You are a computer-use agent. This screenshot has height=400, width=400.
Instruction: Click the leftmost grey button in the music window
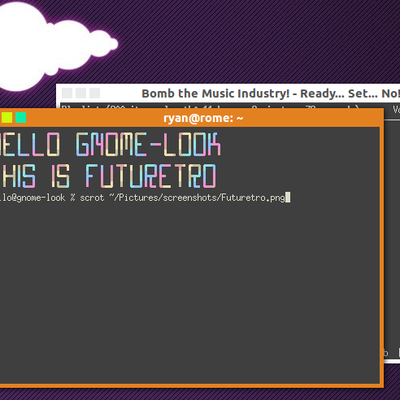tap(67, 93)
